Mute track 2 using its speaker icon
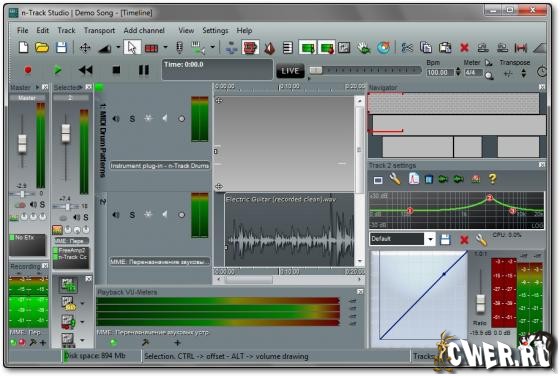 point(116,215)
